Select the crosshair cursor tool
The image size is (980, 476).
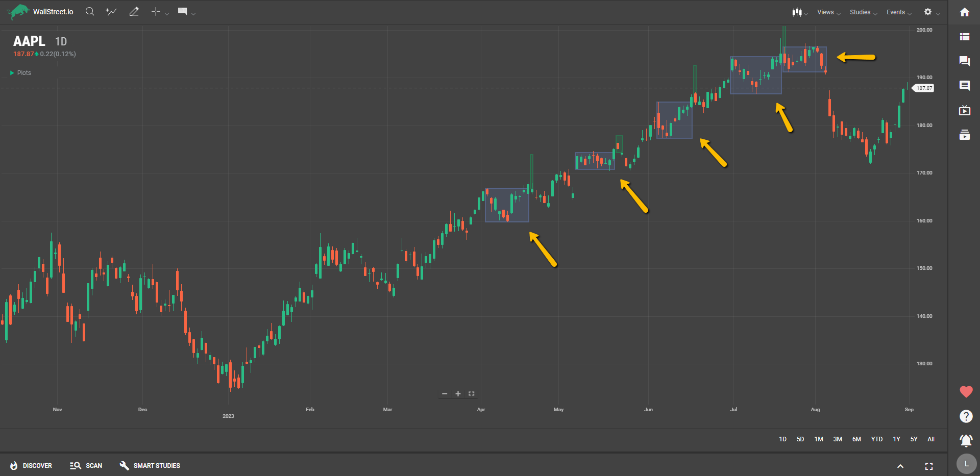tap(156, 12)
